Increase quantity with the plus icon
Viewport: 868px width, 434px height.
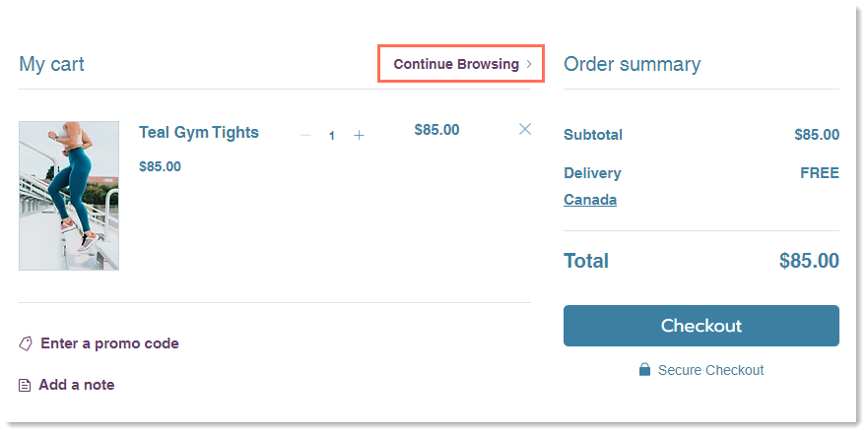[359, 135]
